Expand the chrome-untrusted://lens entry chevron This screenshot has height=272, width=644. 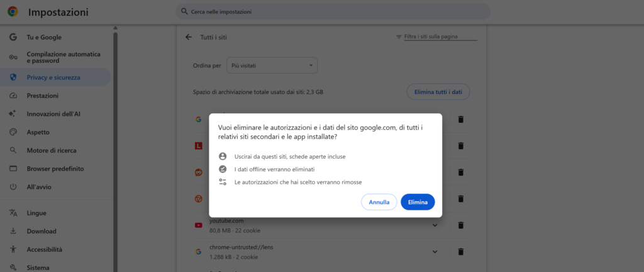click(x=435, y=251)
